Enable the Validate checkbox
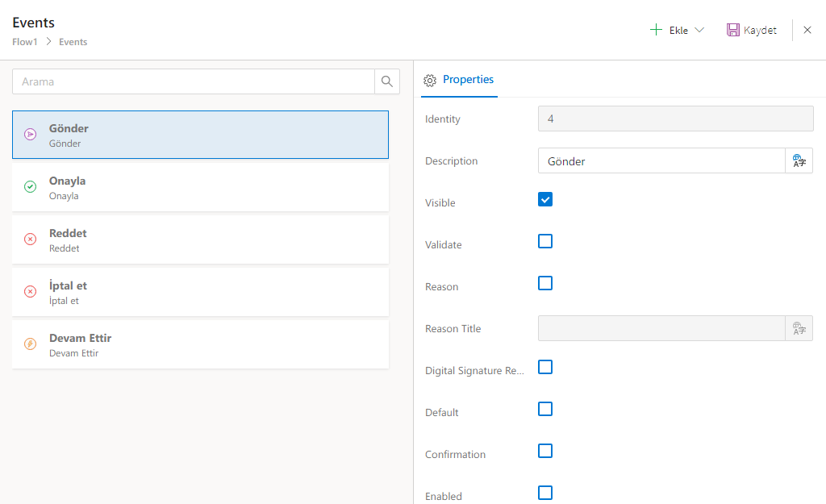The height and width of the screenshot is (504, 826). pos(545,241)
